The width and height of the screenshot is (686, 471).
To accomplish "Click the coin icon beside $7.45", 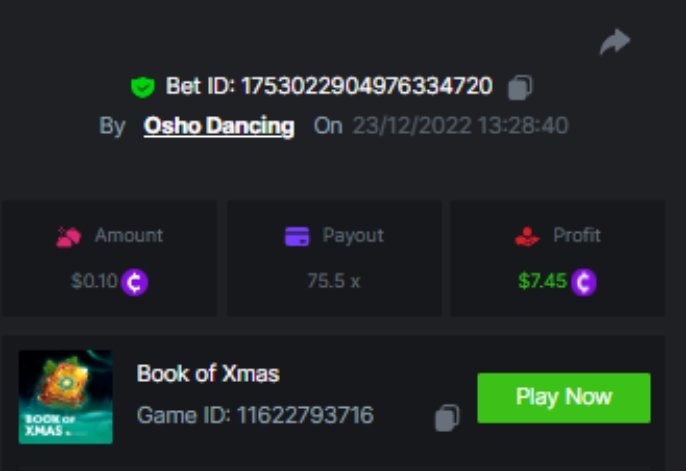I will (584, 282).
